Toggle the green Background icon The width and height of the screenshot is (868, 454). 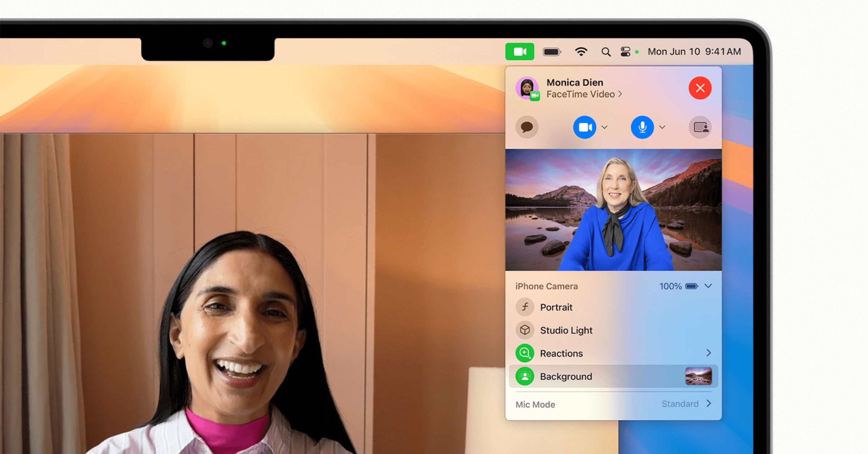tap(525, 376)
